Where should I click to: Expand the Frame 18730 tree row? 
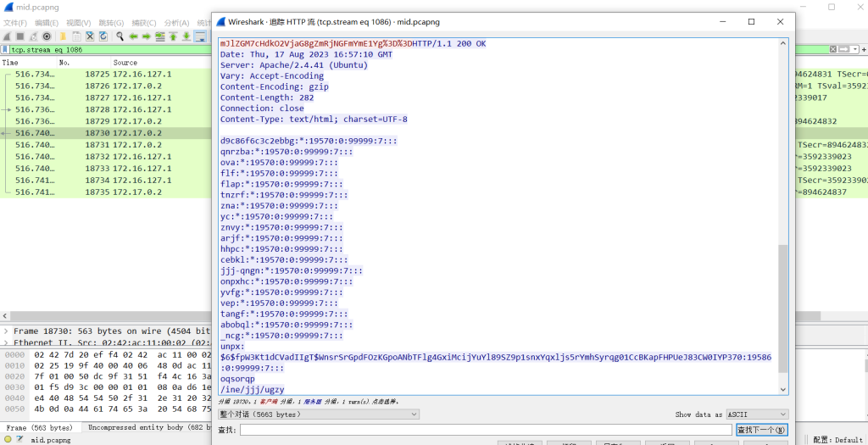pyautogui.click(x=6, y=331)
